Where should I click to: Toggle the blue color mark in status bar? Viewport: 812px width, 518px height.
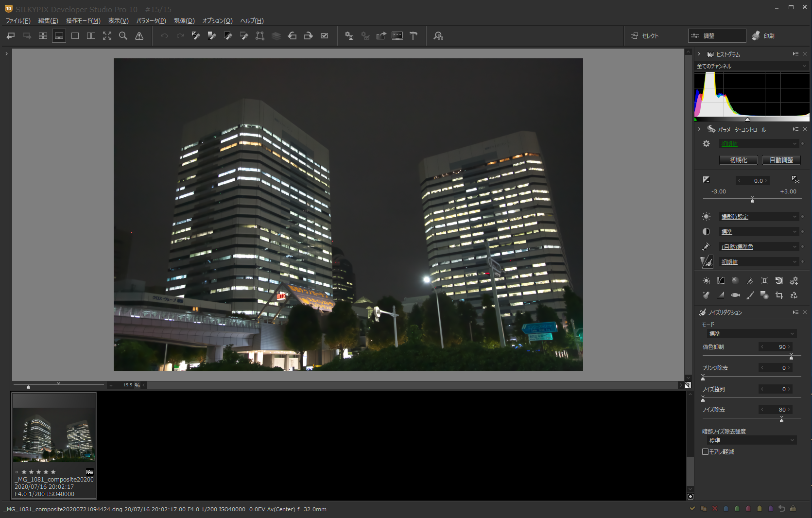pyautogui.click(x=726, y=509)
